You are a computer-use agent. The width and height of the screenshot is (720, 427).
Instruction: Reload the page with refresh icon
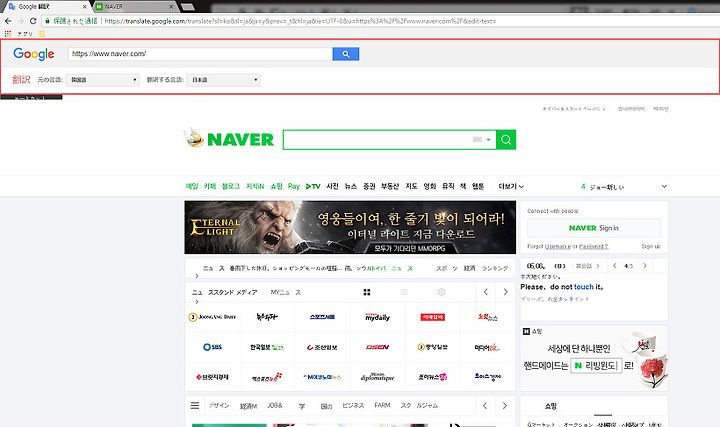coord(33,21)
